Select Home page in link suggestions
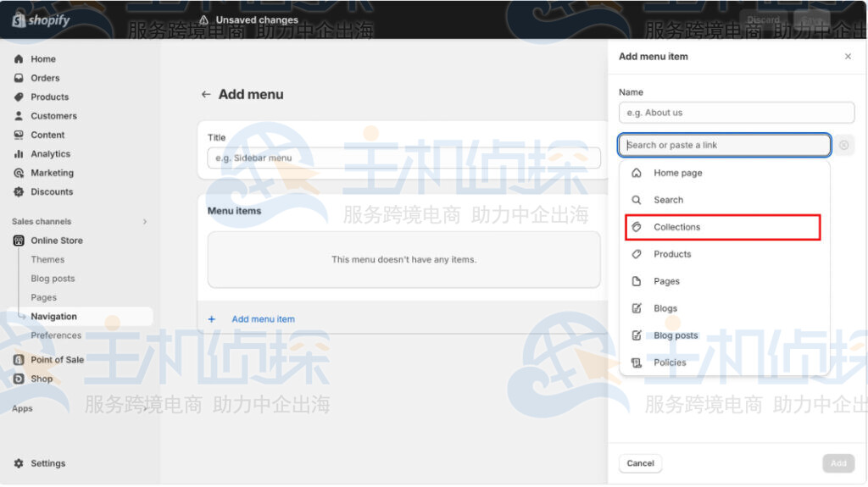 pos(677,173)
